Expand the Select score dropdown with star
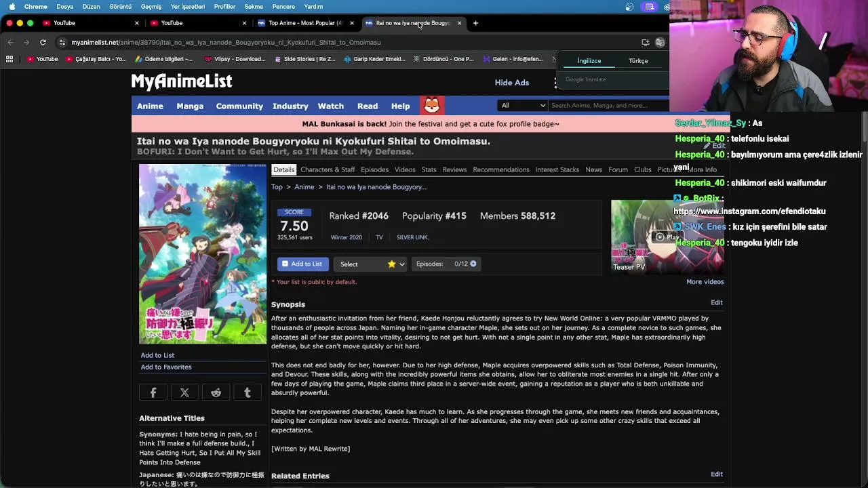This screenshot has height=488, width=868. pyautogui.click(x=370, y=264)
